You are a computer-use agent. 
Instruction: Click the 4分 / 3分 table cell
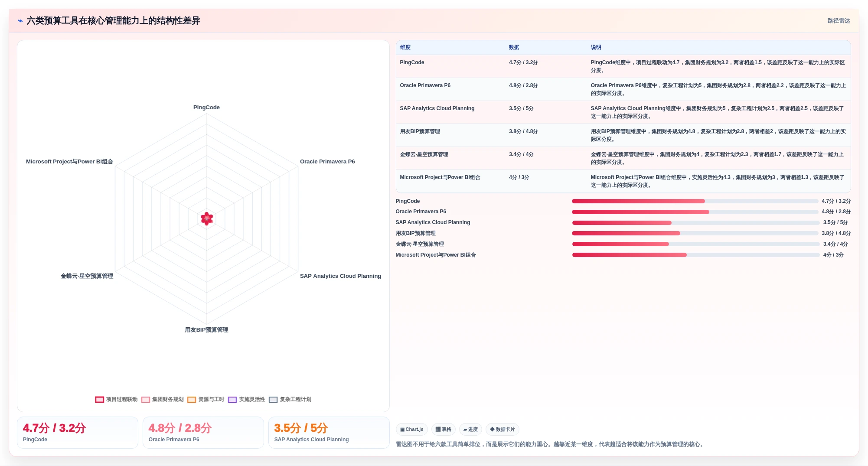(519, 177)
